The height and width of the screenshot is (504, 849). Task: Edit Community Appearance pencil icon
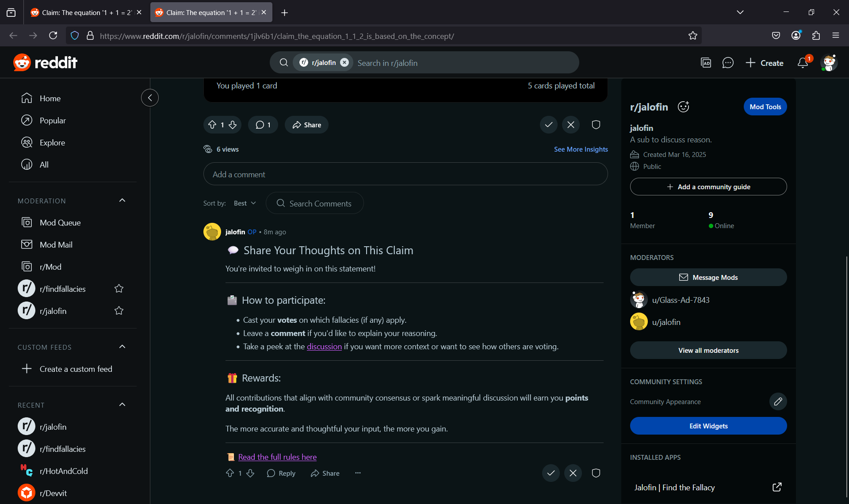778,401
